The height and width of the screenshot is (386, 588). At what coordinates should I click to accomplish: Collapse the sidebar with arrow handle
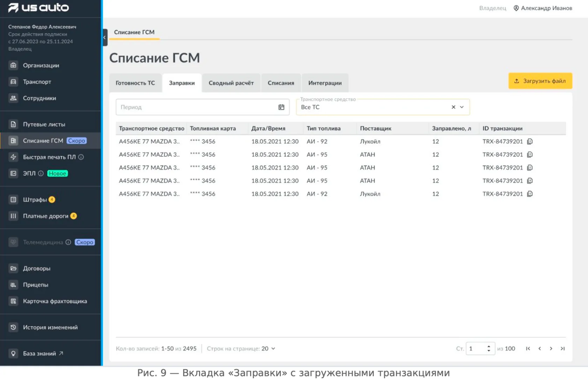click(105, 37)
